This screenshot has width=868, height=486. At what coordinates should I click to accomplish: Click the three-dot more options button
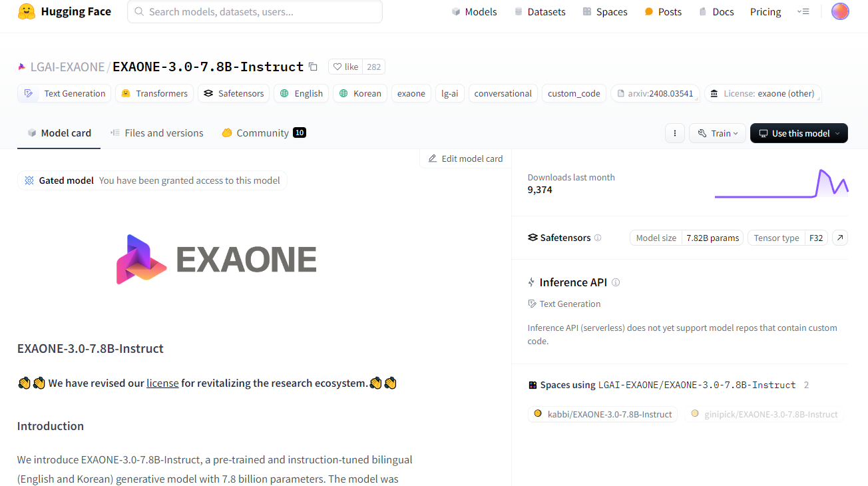[675, 133]
